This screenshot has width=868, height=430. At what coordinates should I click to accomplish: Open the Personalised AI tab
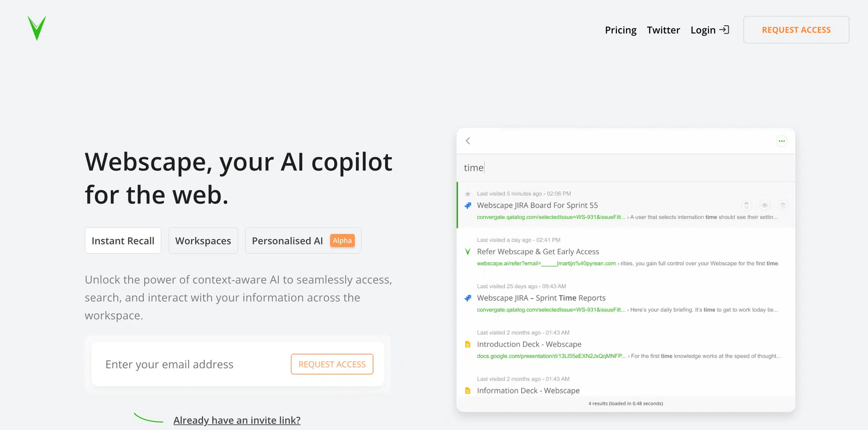tap(303, 241)
